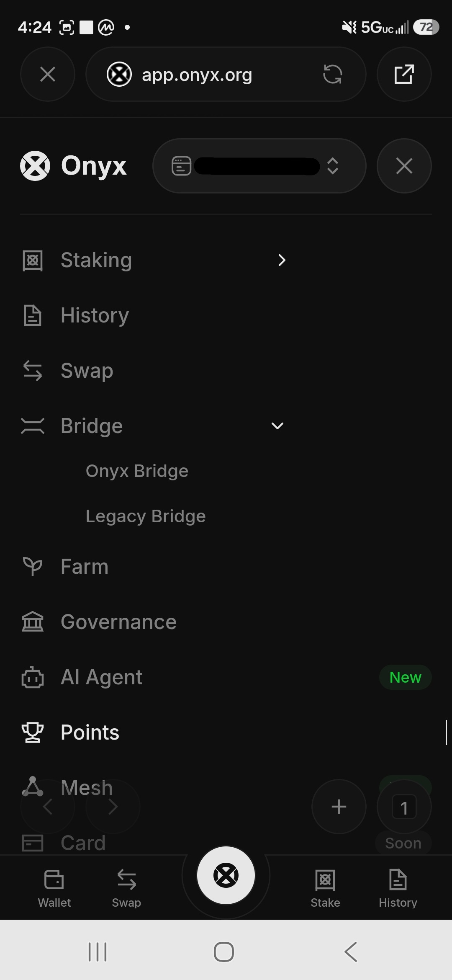Tap the center Onyx round button

click(226, 875)
